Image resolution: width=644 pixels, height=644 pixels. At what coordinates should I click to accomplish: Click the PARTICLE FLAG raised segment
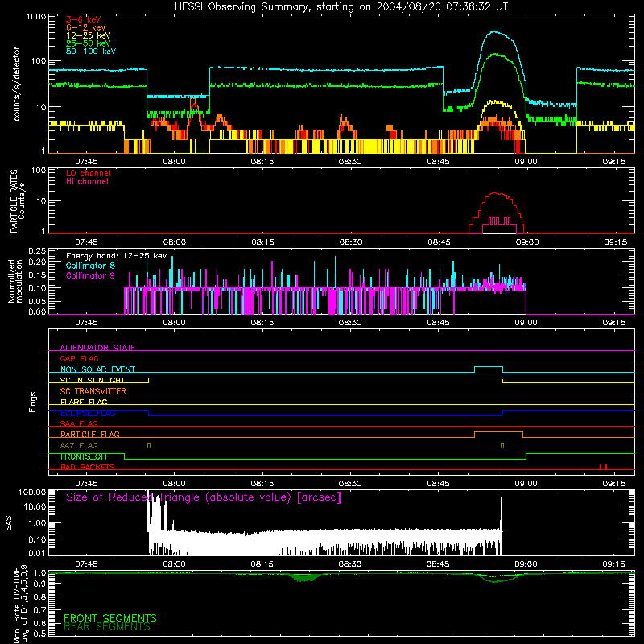click(498, 432)
